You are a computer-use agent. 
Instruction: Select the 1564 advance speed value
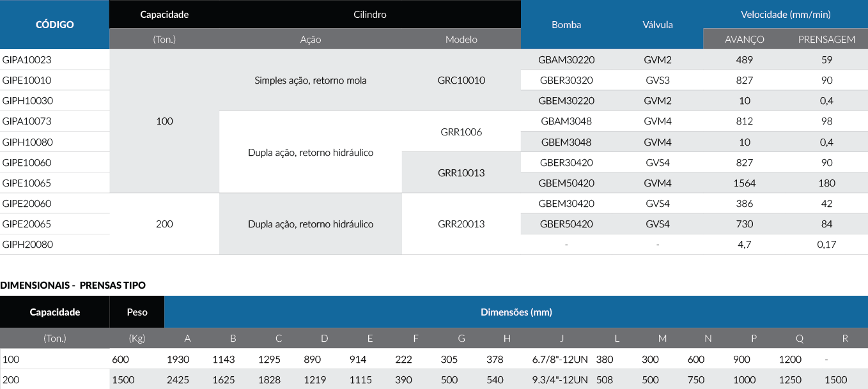click(x=745, y=183)
